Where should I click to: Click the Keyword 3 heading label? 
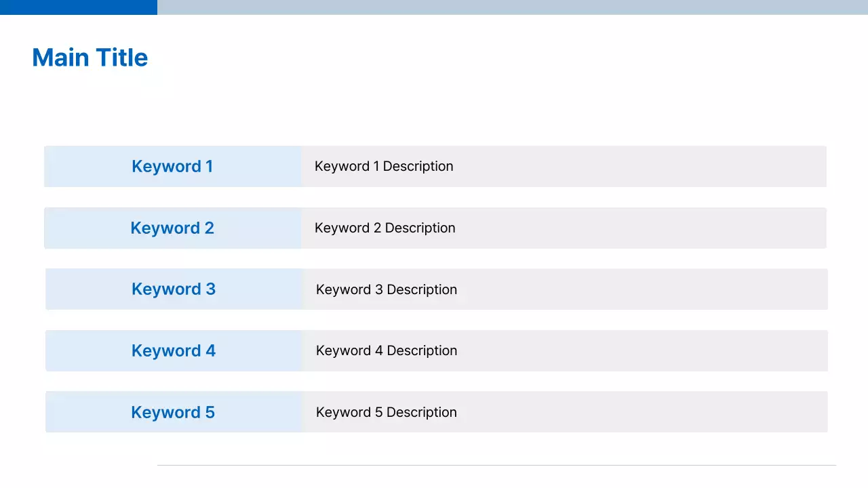click(x=174, y=289)
